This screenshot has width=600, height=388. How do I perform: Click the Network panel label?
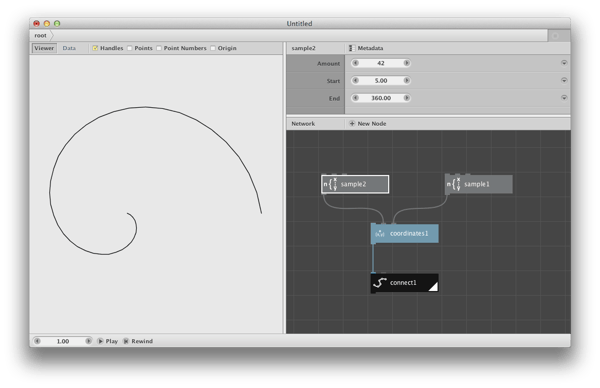(x=303, y=124)
